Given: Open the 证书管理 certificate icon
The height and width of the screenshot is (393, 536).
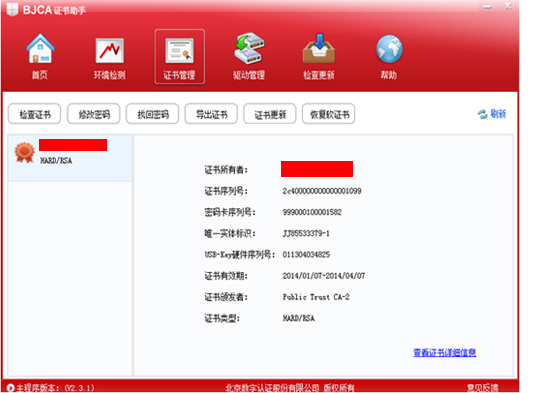Looking at the screenshot, I should pos(179,51).
